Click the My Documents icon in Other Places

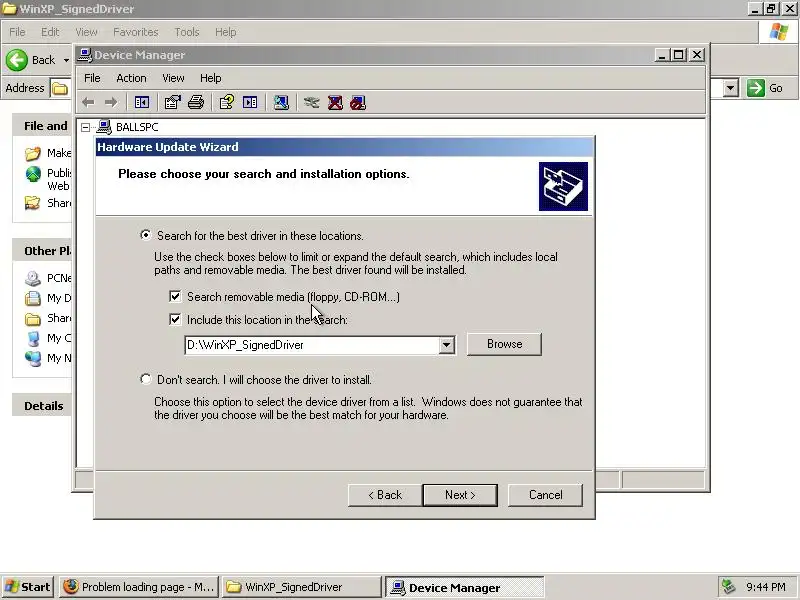[33, 298]
